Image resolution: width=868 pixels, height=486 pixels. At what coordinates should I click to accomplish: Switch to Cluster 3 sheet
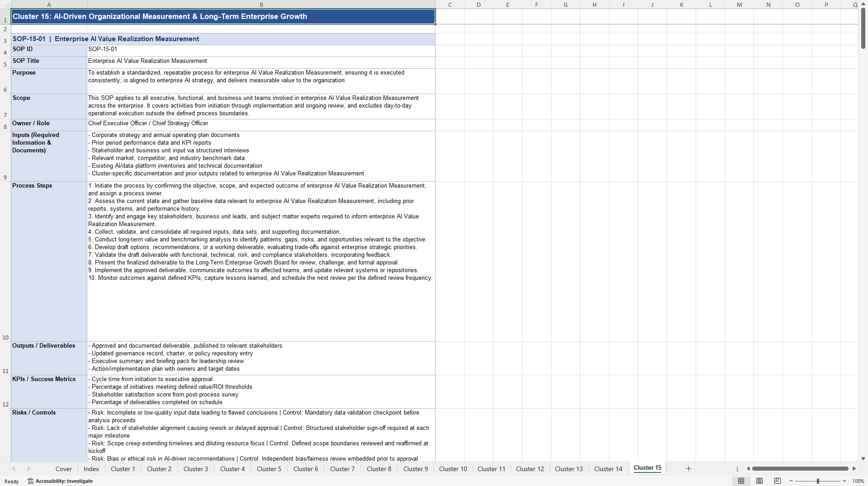(x=196, y=469)
